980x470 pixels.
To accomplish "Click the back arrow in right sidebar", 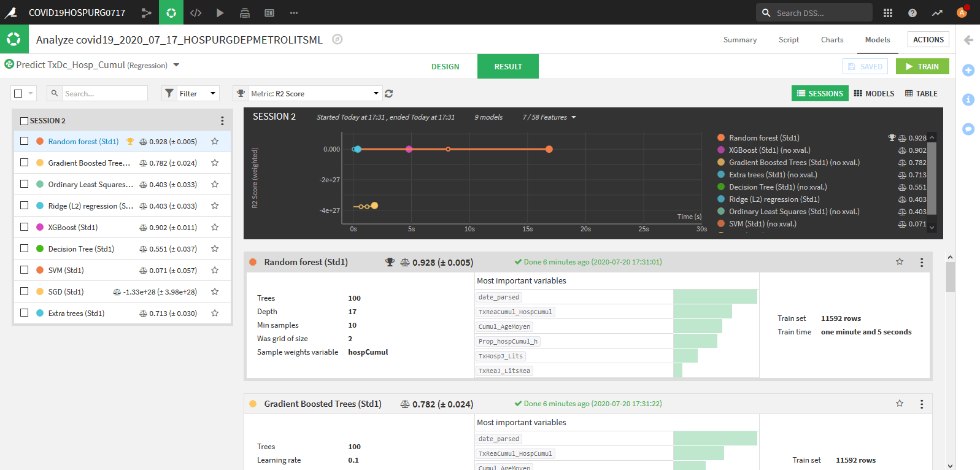I will (968, 40).
